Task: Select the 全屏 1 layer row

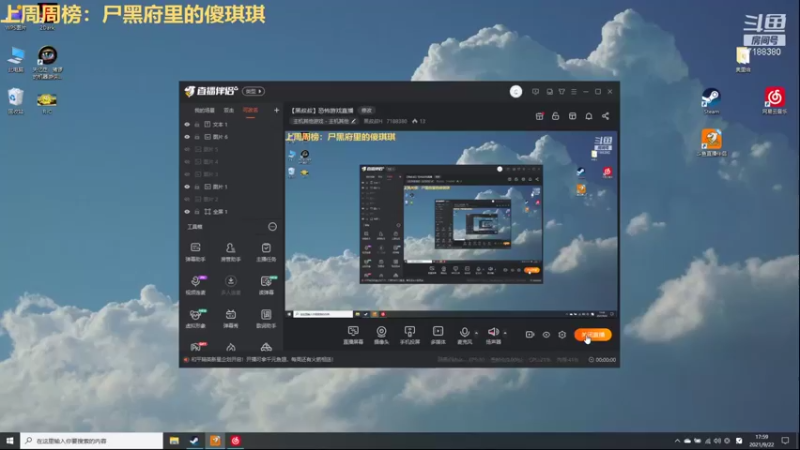Action: pos(231,212)
